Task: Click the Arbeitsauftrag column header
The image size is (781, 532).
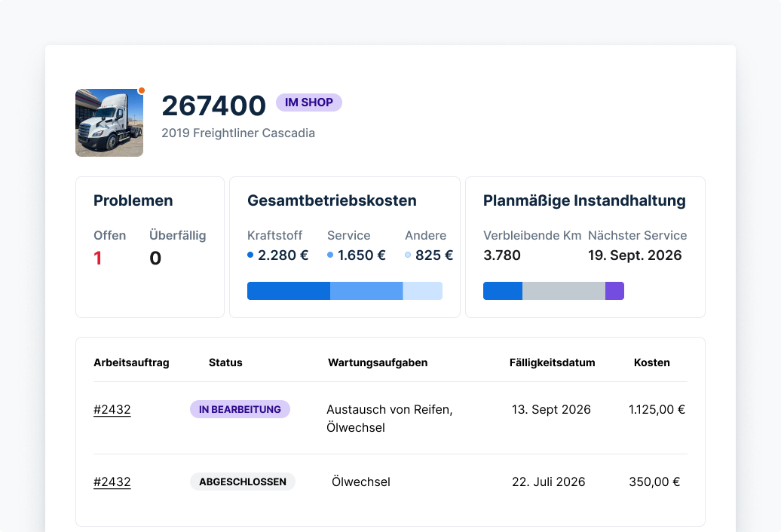Action: point(131,362)
